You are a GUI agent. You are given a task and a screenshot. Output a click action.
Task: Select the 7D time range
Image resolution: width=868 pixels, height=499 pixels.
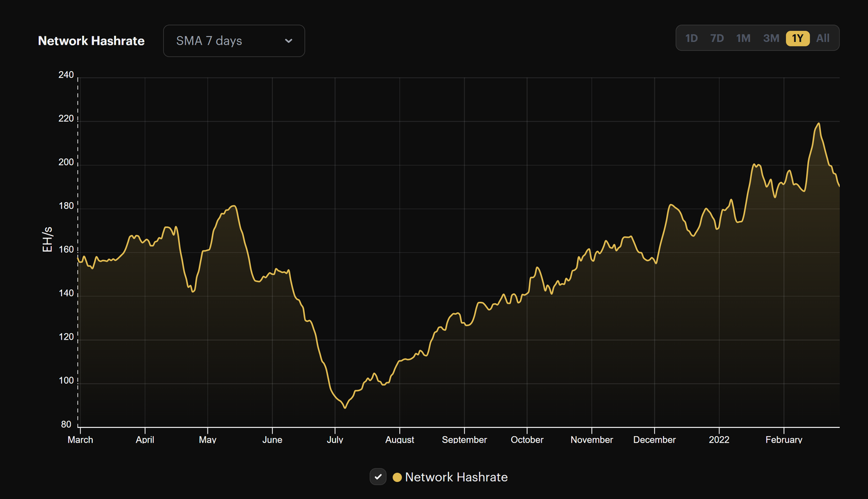[x=717, y=38]
